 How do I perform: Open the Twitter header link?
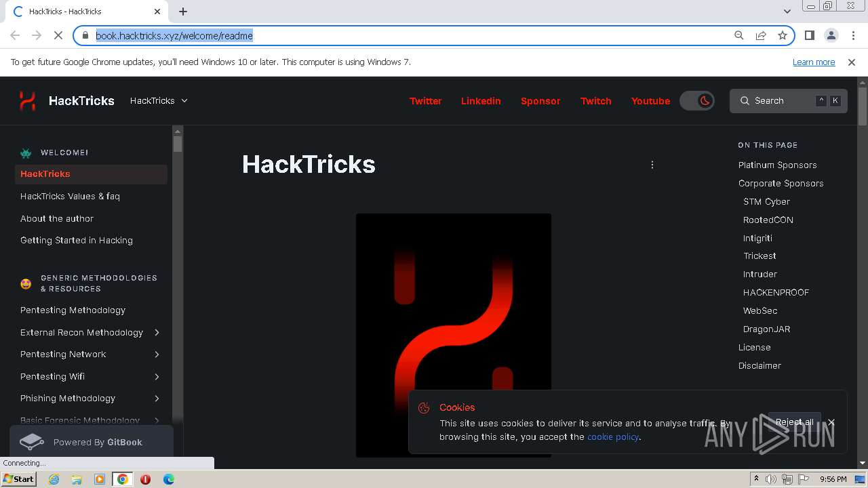(425, 101)
